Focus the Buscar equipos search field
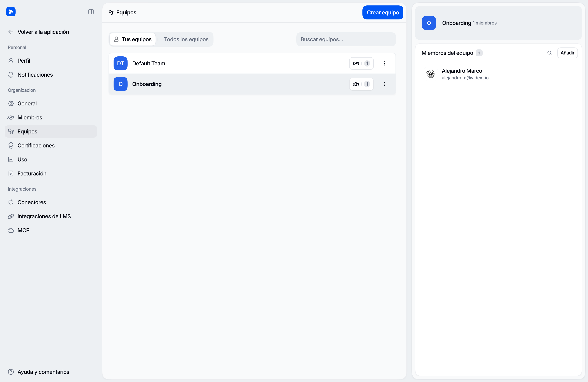The width and height of the screenshot is (588, 382). coord(346,39)
